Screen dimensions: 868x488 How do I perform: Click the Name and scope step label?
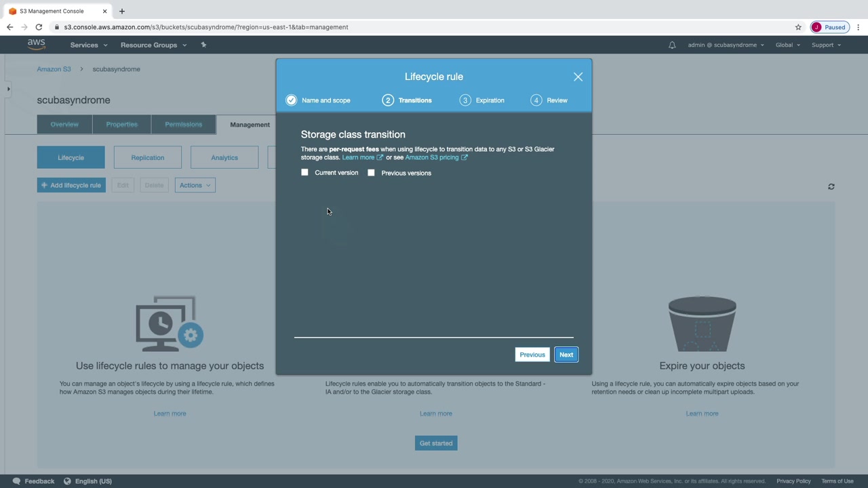point(326,100)
